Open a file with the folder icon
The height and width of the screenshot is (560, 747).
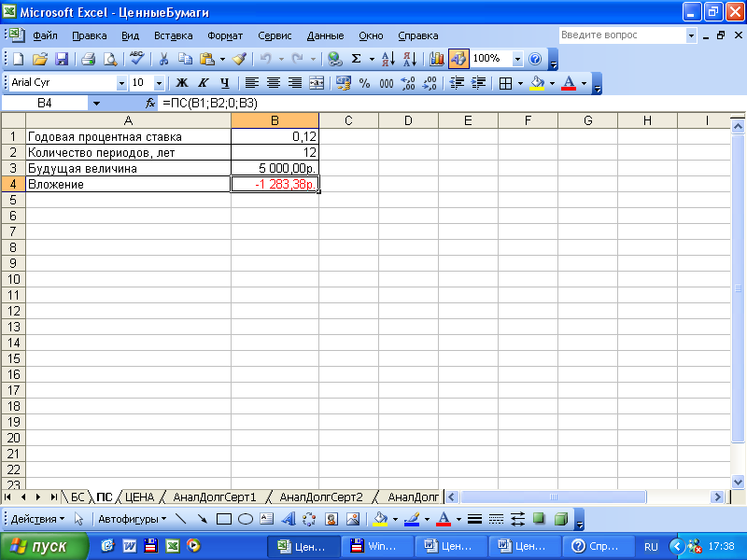click(x=40, y=59)
